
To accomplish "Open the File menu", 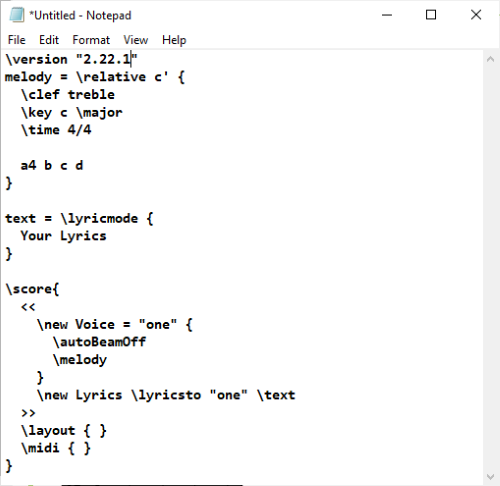I will click(16, 40).
